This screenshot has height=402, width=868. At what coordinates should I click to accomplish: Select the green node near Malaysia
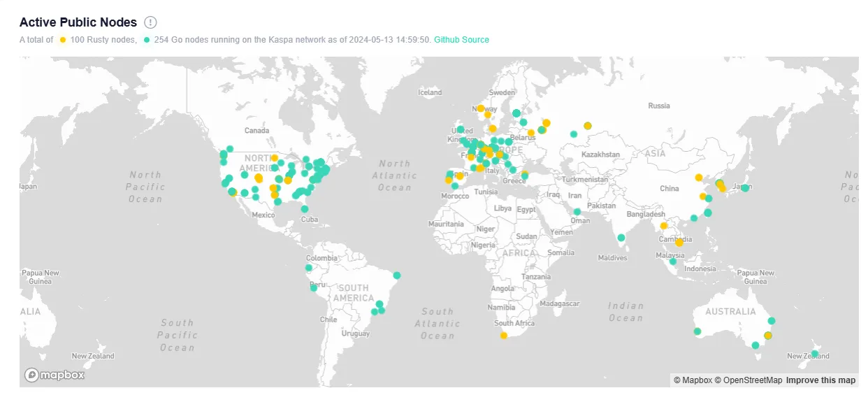(x=673, y=261)
